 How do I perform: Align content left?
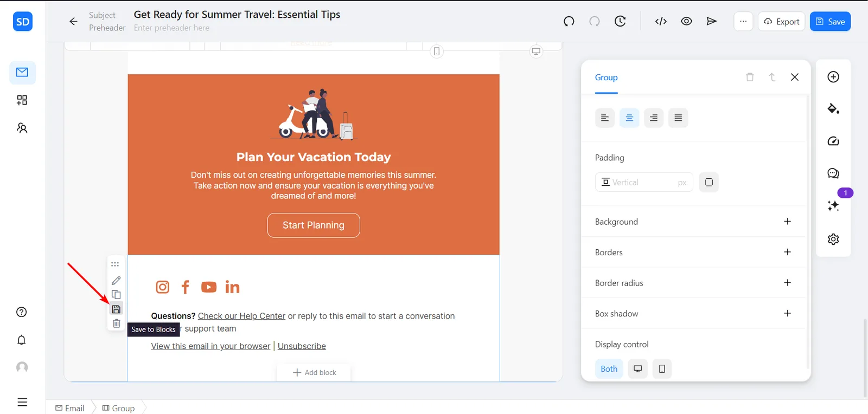605,118
